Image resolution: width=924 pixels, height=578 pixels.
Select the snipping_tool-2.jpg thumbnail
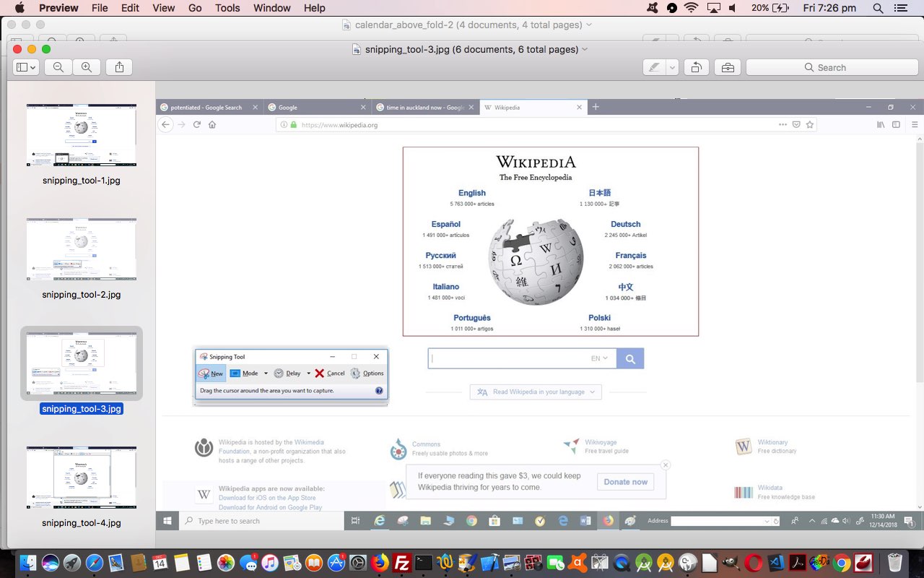(82, 249)
